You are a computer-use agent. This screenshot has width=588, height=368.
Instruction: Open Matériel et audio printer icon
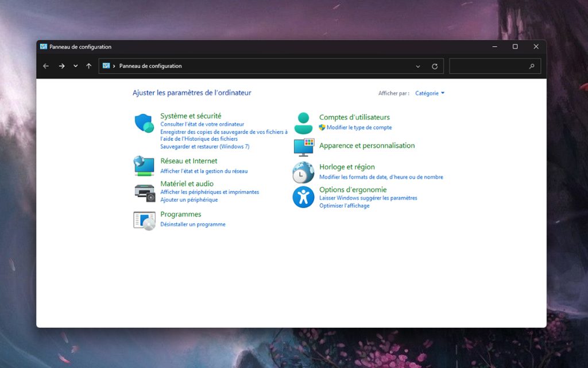tap(144, 192)
